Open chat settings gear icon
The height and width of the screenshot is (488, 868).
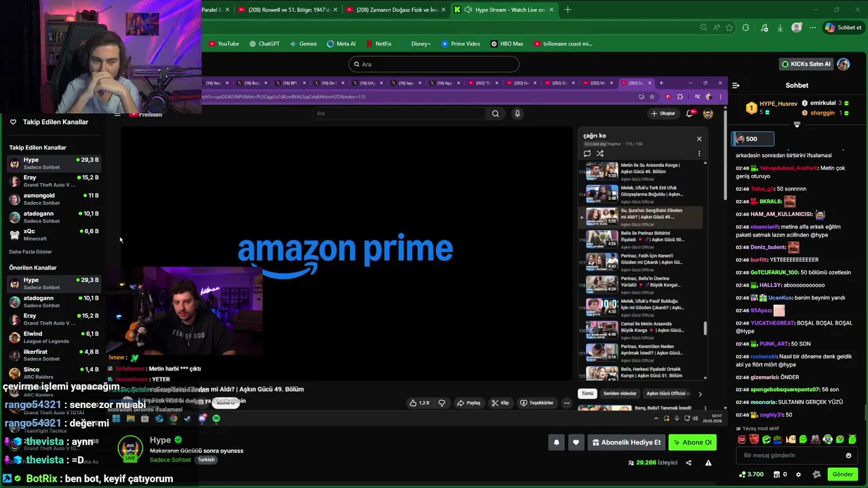(798, 474)
